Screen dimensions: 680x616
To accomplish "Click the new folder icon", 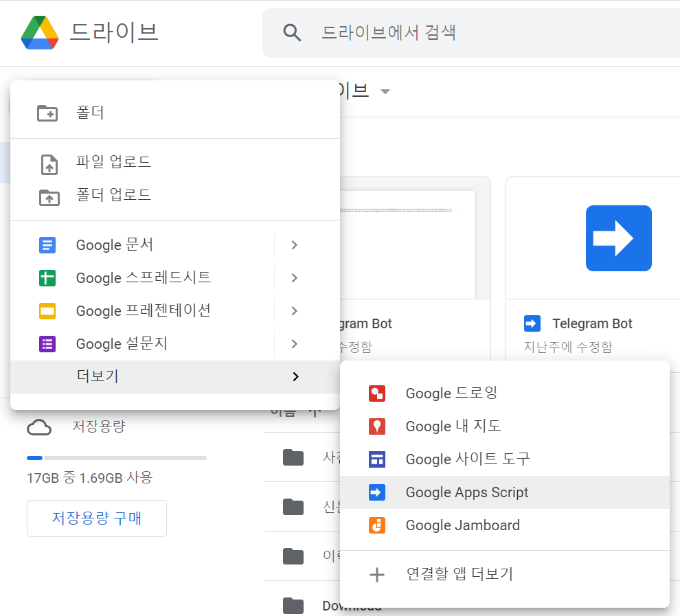I will (47, 113).
